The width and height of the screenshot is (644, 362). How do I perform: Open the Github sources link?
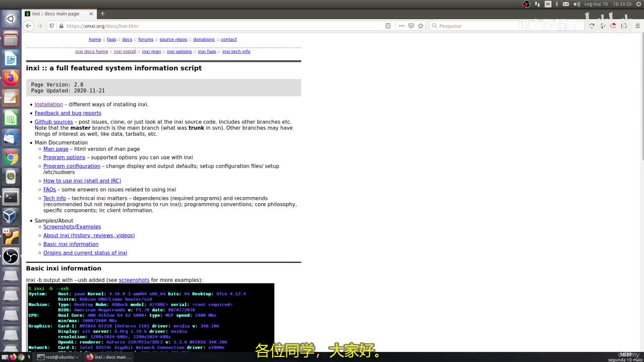tap(54, 122)
